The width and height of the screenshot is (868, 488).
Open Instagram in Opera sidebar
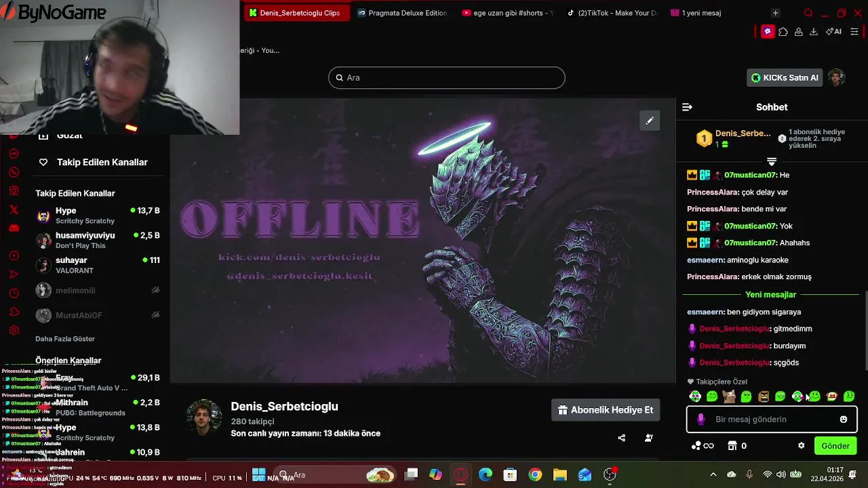point(14,191)
